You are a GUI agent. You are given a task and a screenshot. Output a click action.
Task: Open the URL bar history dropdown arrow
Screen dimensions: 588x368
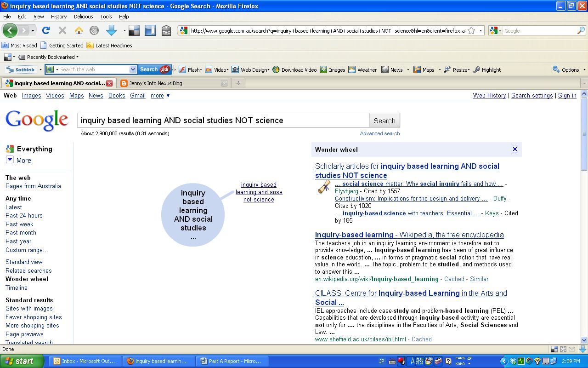481,31
